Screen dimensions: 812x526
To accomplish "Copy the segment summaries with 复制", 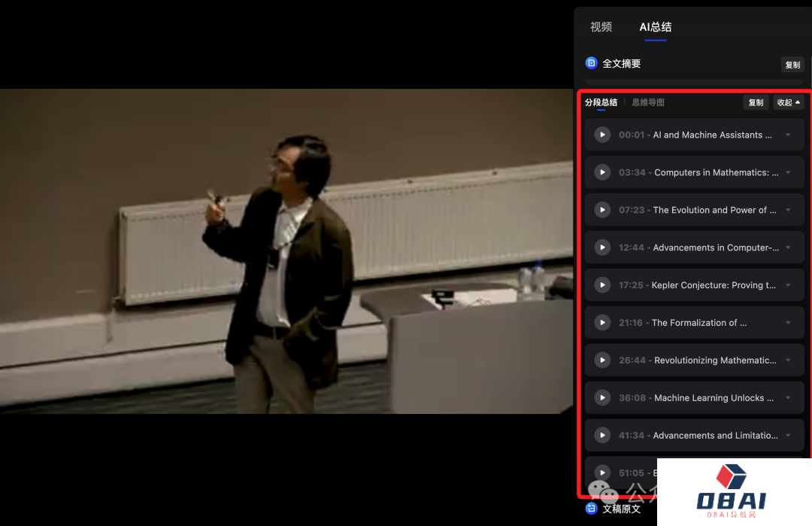I will tap(756, 102).
